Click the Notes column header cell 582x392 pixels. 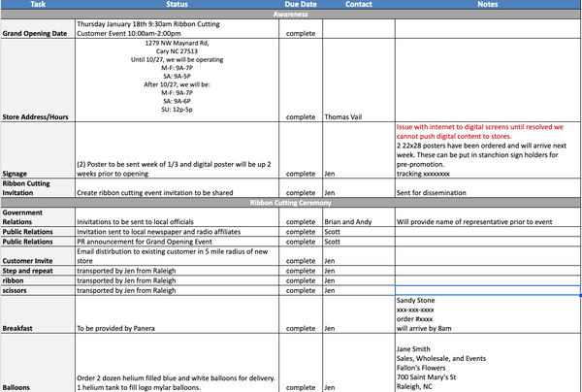[487, 5]
